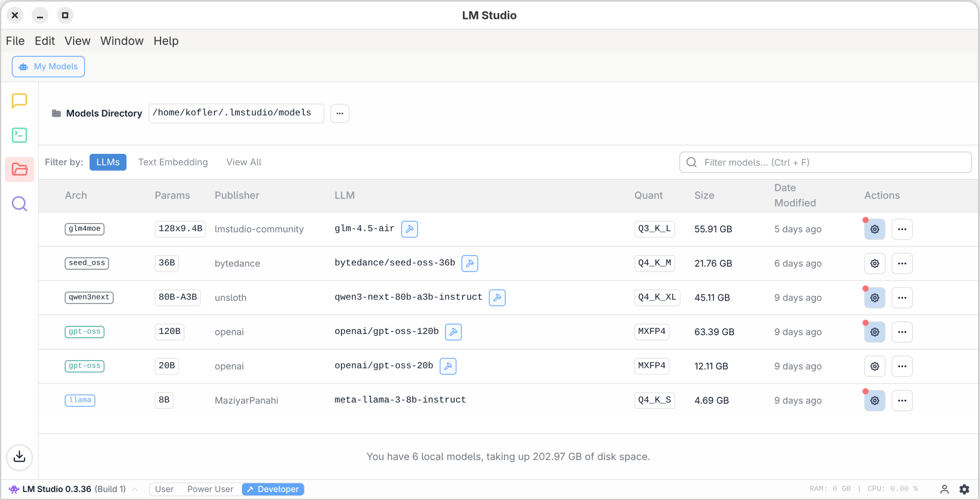Open the three-dot menu for meta-llama-3-8b-instruct
980x500 pixels.
coord(902,401)
